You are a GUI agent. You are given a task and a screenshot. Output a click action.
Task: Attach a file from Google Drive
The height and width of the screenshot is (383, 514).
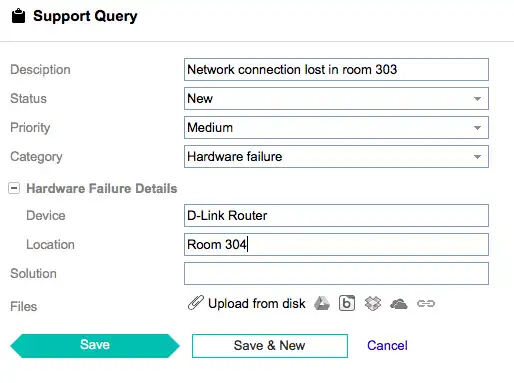click(322, 303)
